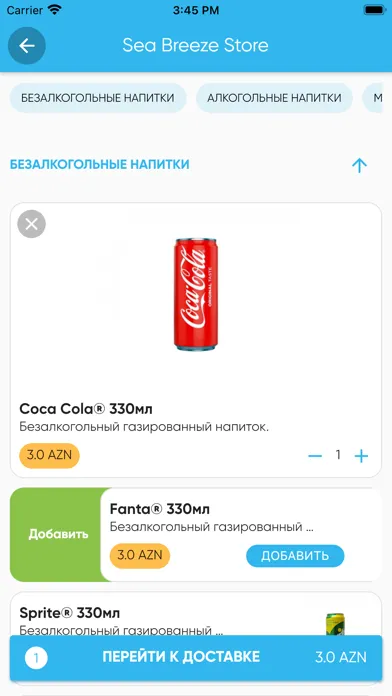Tap the green Добавить swipe action
392x696 pixels.
[58, 534]
